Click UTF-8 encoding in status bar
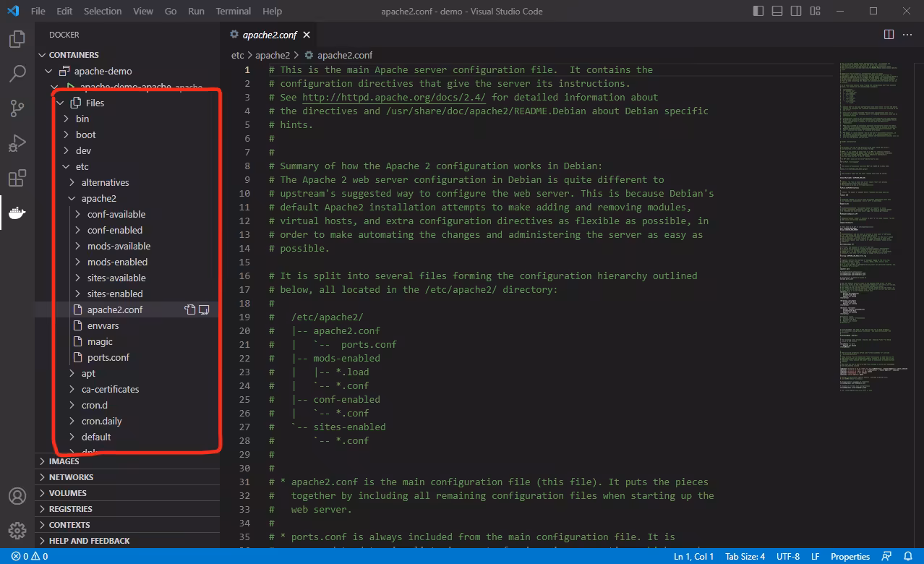 787,557
